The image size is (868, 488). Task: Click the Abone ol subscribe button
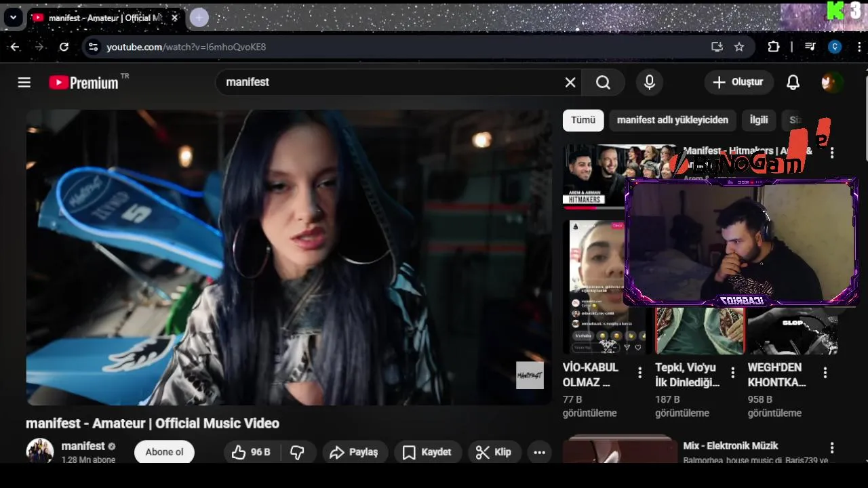point(164,452)
